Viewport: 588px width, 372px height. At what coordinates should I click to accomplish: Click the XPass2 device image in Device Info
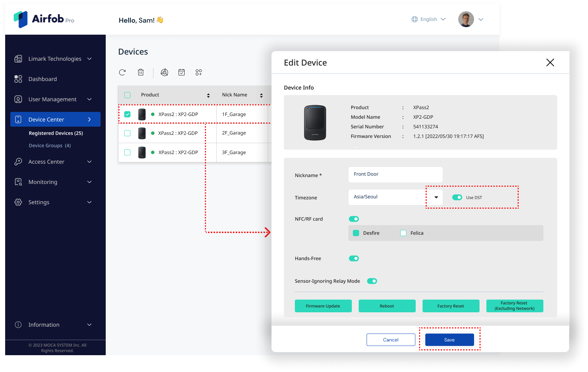click(x=315, y=123)
